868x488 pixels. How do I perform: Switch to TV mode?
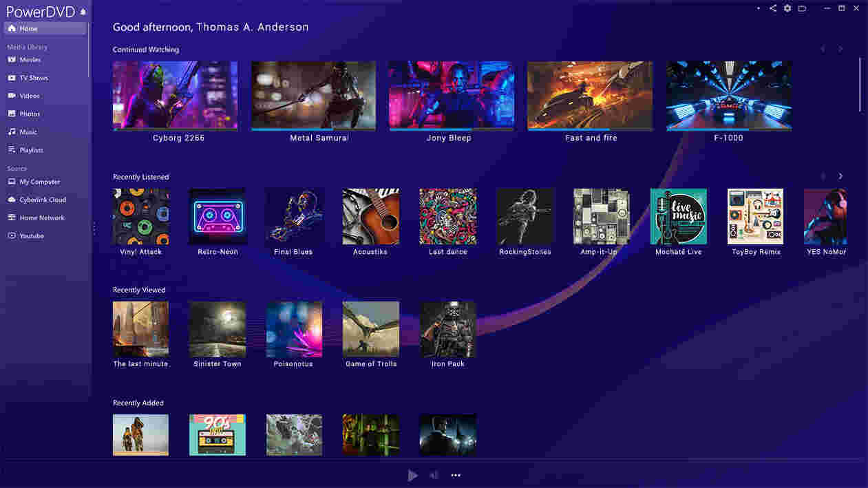[802, 8]
